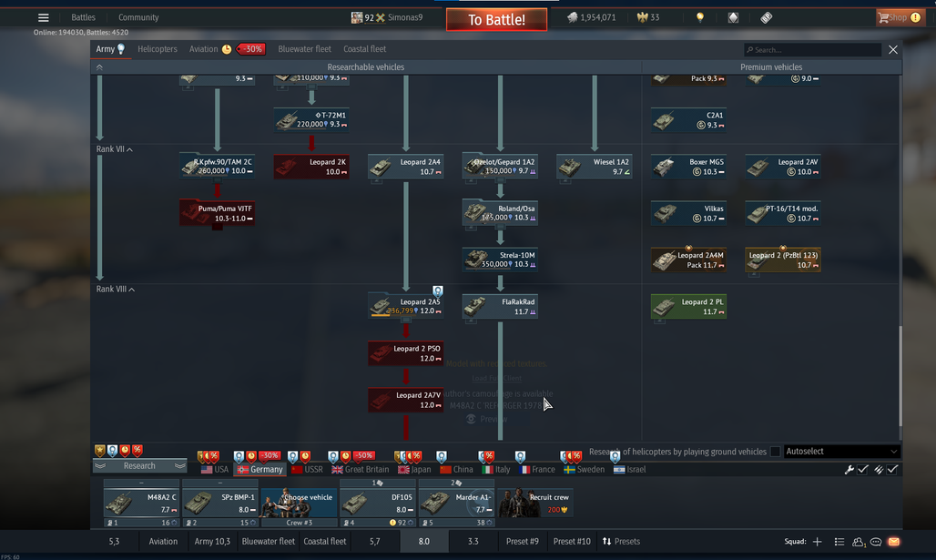
Task: Open the contacts friends icon
Action: (859, 542)
